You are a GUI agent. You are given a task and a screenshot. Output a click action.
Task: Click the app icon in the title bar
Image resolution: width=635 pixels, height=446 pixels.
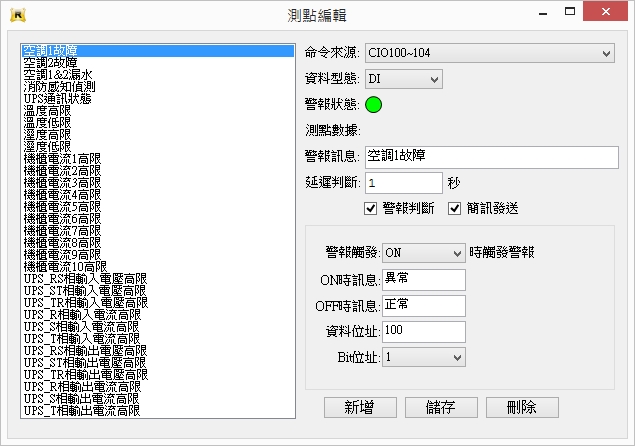pyautogui.click(x=18, y=15)
